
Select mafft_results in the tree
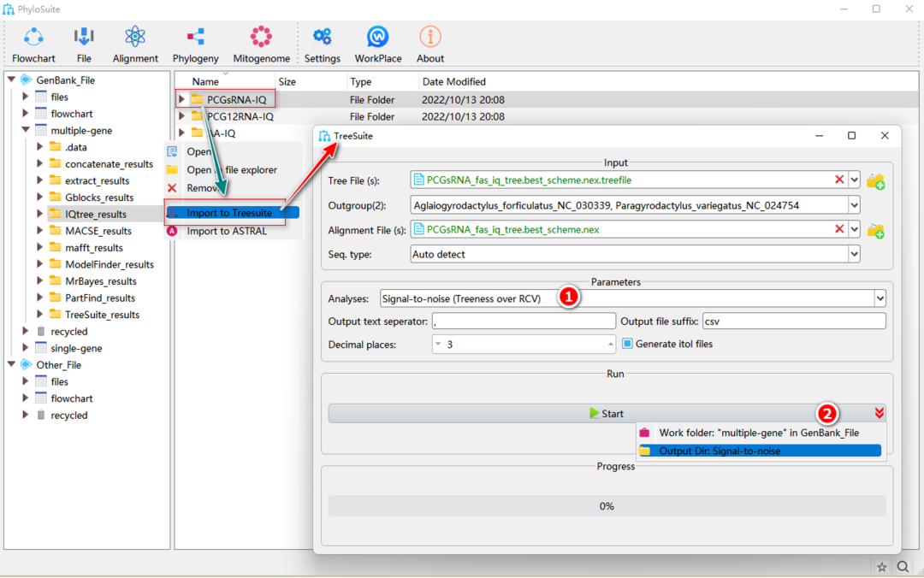(x=94, y=247)
